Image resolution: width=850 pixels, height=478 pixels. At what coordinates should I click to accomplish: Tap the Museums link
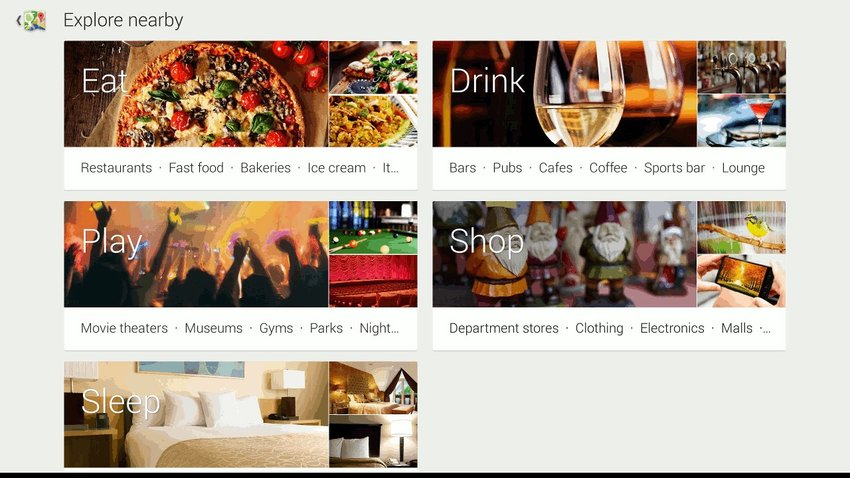pos(214,328)
